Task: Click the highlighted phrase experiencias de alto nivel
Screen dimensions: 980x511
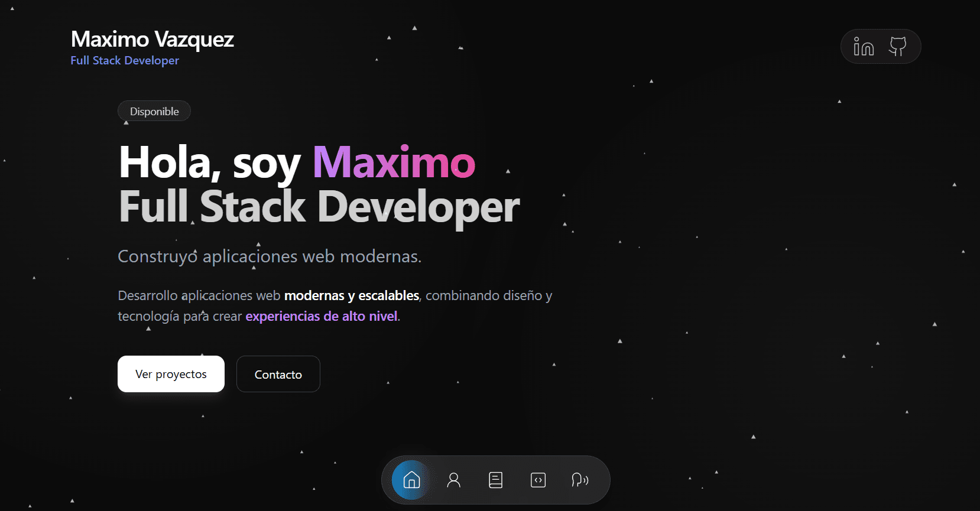Action: click(x=322, y=316)
